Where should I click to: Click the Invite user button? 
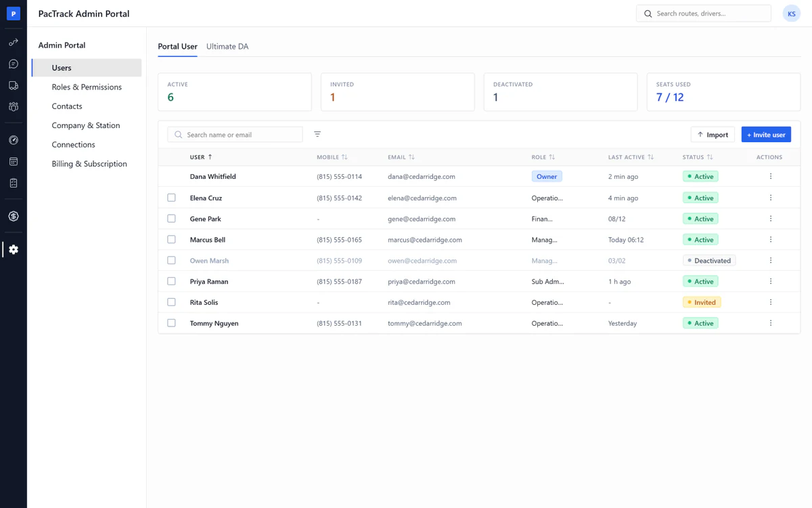click(766, 135)
